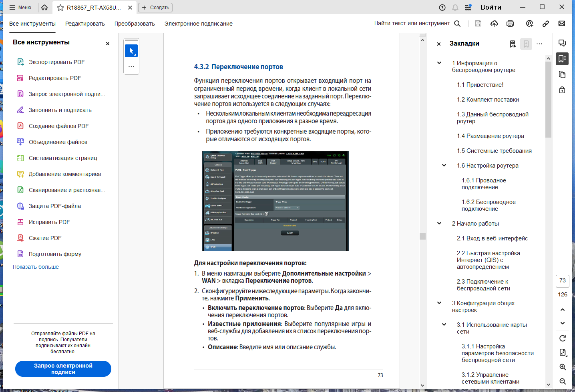The height and width of the screenshot is (392, 575).
Task: Add a new bookmark icon
Action: pyautogui.click(x=526, y=44)
